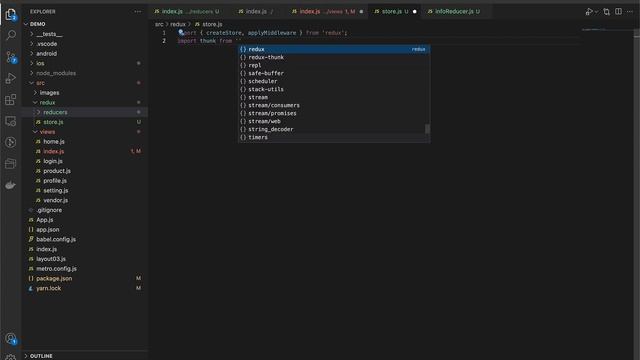Open product.js in the file tree
640x360 pixels.
(x=85, y=171)
